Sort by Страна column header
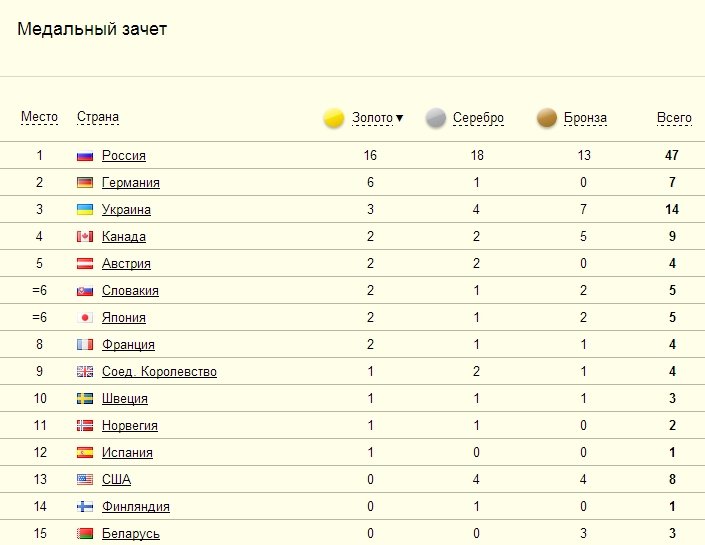This screenshot has height=545, width=705. point(98,117)
